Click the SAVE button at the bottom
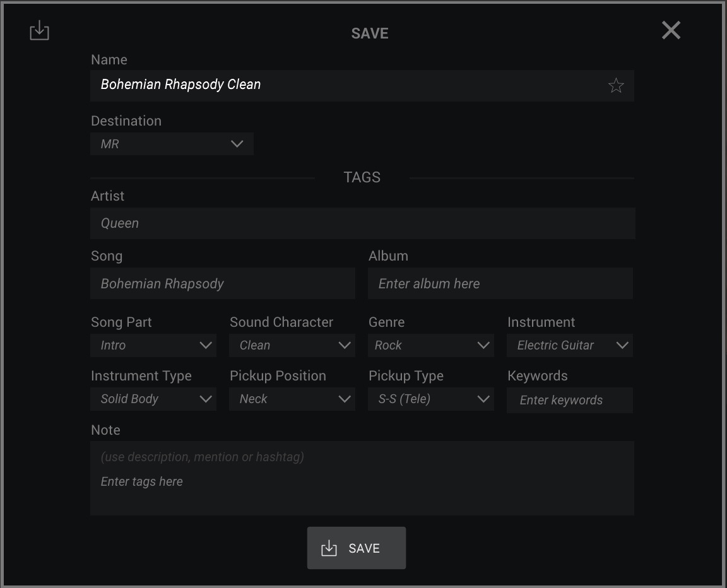The height and width of the screenshot is (588, 727). 357,548
